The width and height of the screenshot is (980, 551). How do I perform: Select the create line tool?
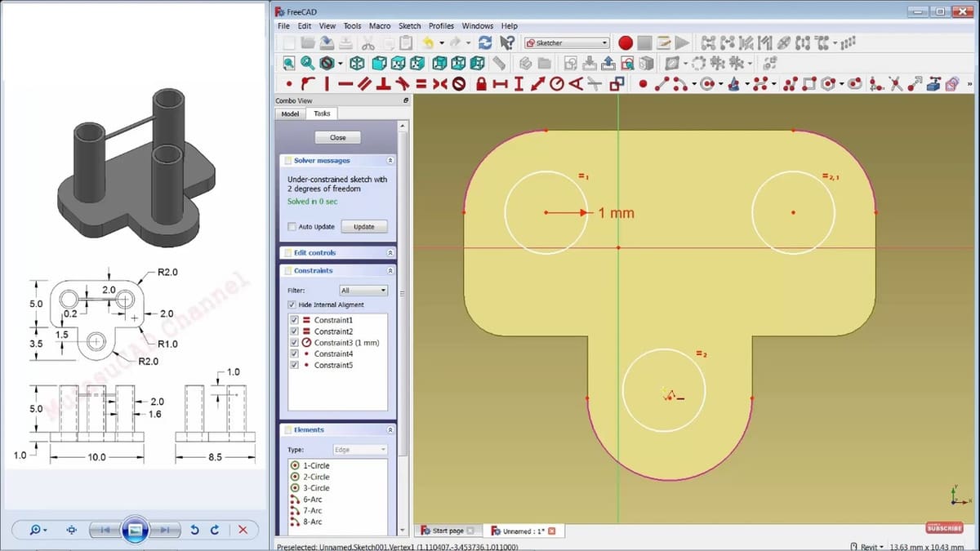pyautogui.click(x=661, y=83)
